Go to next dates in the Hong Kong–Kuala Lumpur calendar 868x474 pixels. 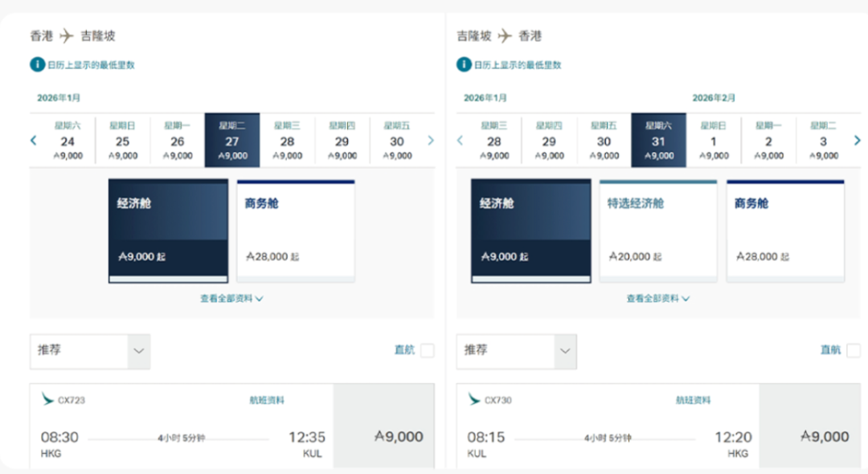pos(431,141)
